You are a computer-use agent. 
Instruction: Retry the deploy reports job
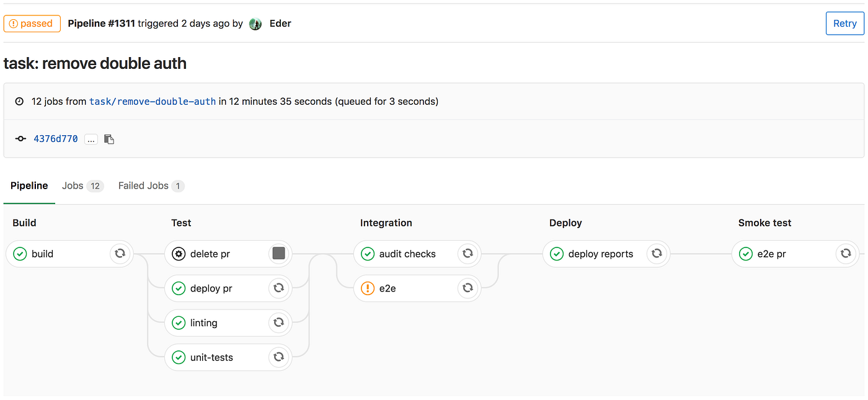pos(657,254)
